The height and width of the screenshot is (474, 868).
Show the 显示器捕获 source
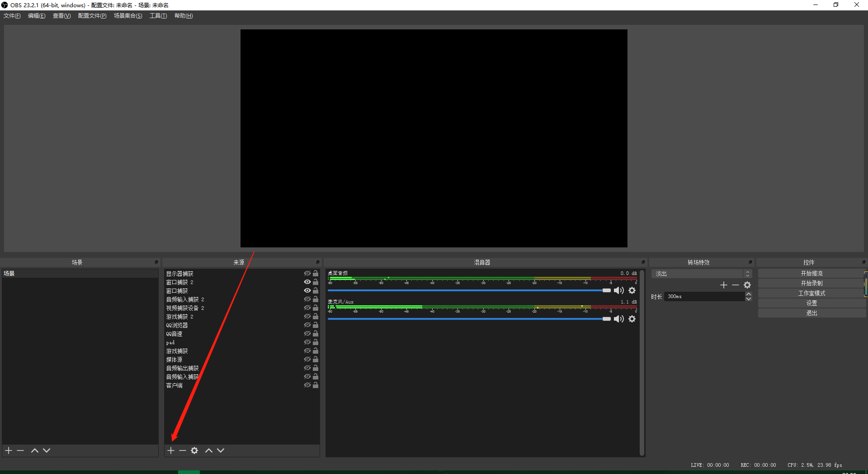click(307, 274)
